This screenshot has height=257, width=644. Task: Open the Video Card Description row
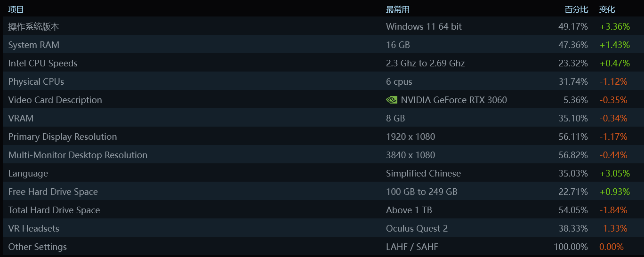pyautogui.click(x=322, y=100)
